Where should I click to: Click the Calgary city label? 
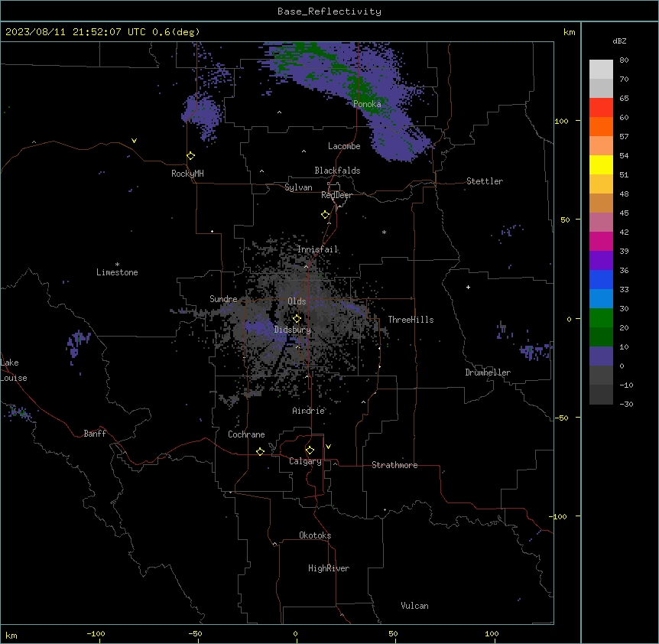pyautogui.click(x=305, y=461)
